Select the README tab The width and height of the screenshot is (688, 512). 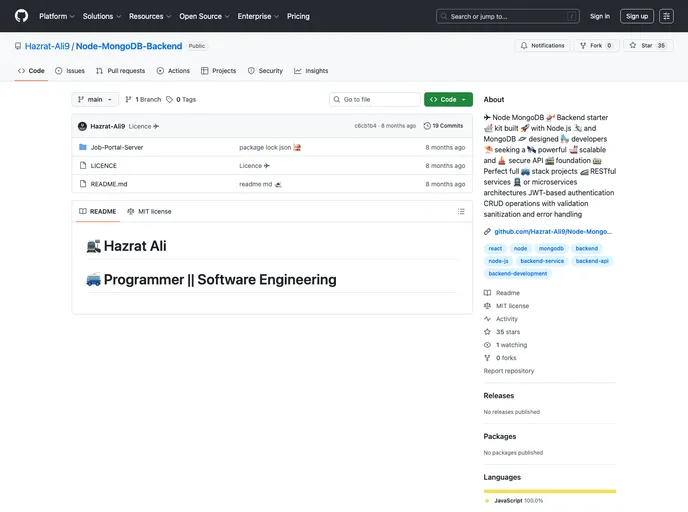[98, 211]
